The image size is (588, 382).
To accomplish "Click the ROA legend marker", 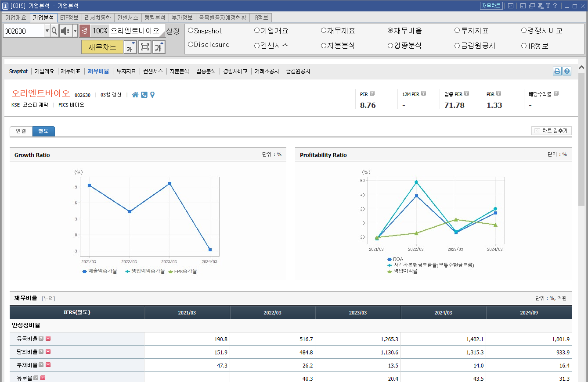I will [x=390, y=259].
